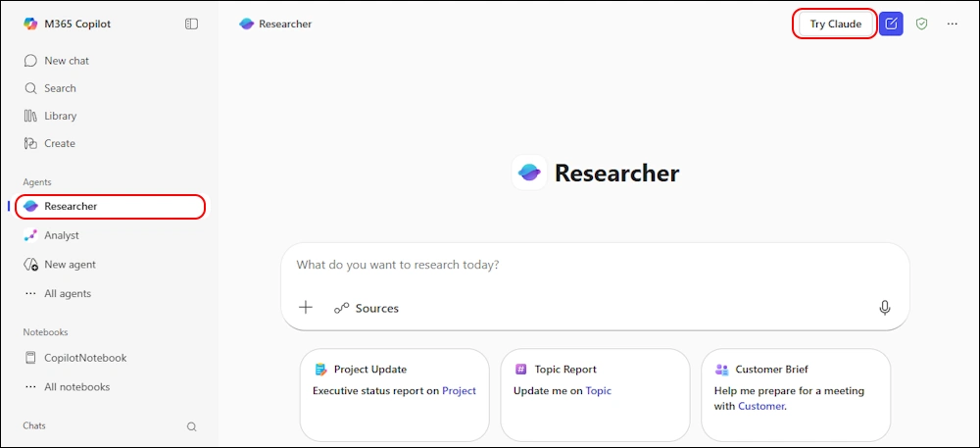Viewport: 980px width, 448px height.
Task: Click the plus attach icon
Action: pos(306,308)
